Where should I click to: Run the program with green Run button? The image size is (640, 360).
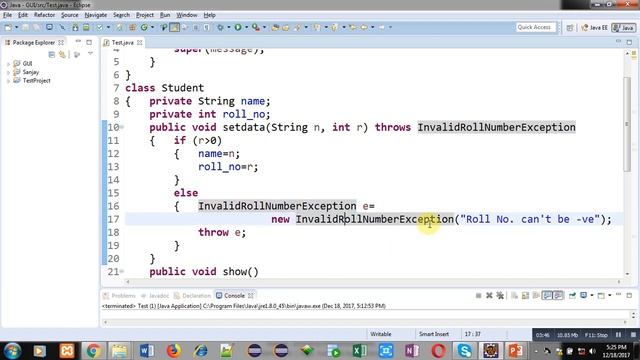238,27
